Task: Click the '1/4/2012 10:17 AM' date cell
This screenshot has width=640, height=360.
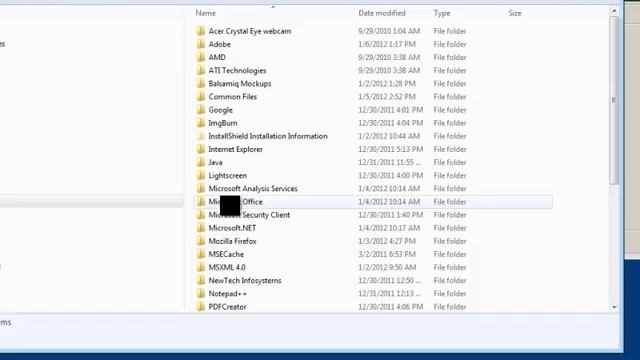Action: click(x=389, y=228)
